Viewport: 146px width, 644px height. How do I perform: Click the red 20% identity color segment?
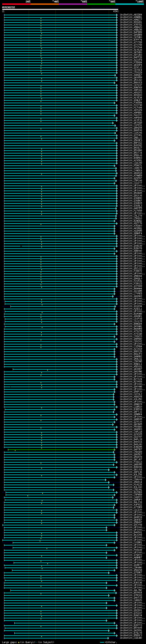[x=16, y=4]
